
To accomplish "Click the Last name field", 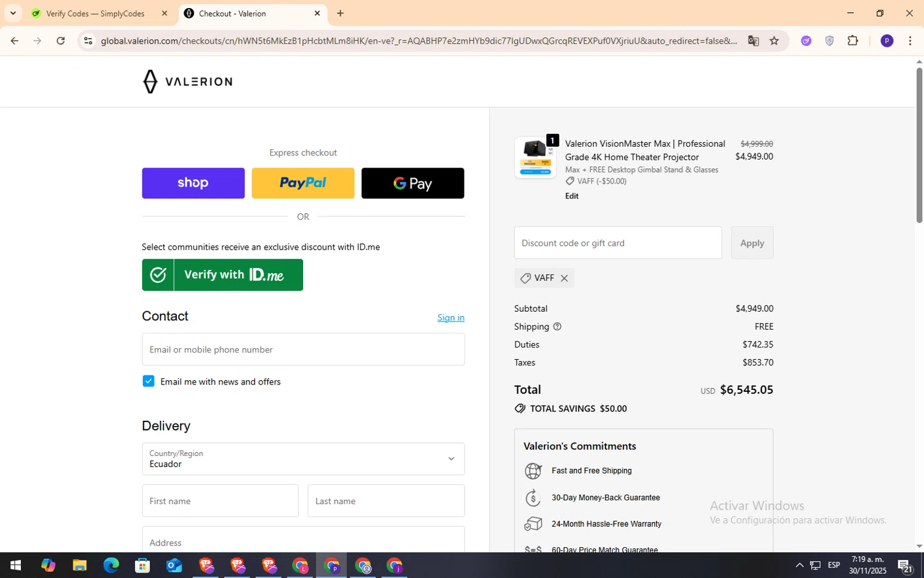I will [x=386, y=501].
